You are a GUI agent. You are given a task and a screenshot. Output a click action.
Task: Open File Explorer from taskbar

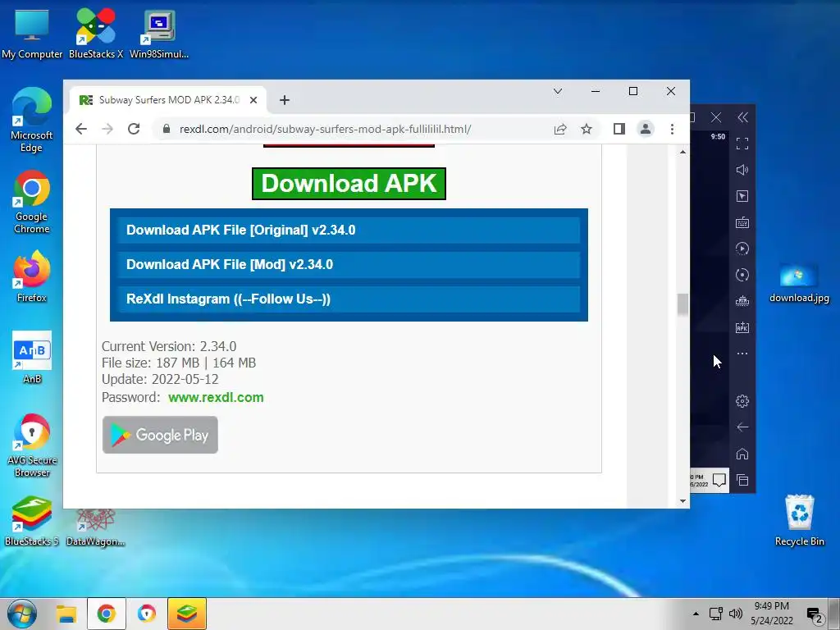(67, 614)
